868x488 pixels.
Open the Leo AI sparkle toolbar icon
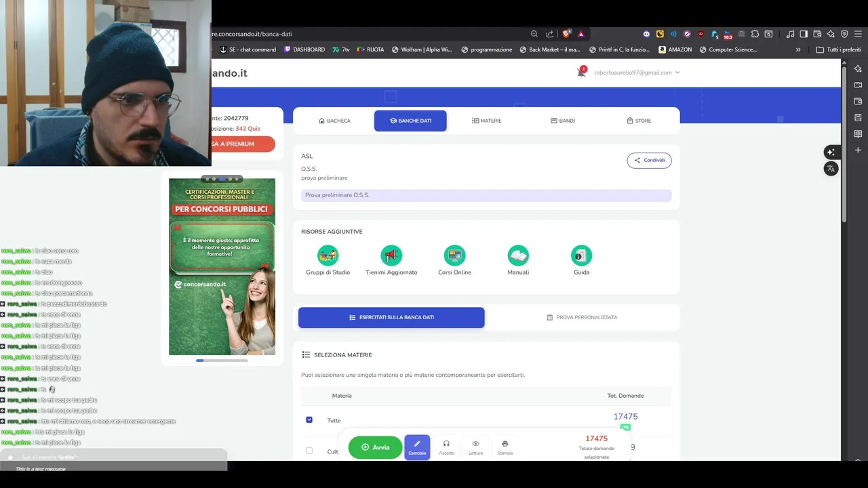coord(831,34)
